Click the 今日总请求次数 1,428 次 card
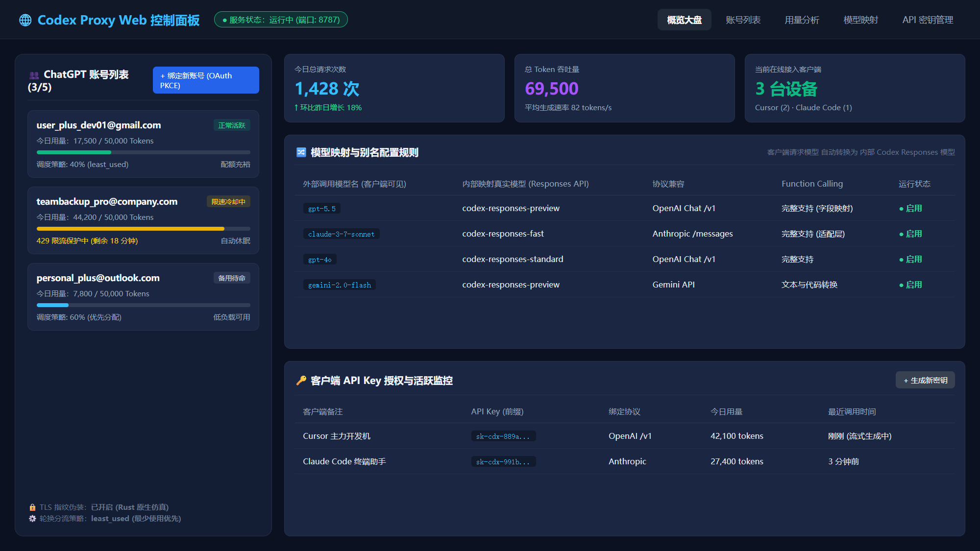The width and height of the screenshot is (980, 551). click(x=394, y=88)
